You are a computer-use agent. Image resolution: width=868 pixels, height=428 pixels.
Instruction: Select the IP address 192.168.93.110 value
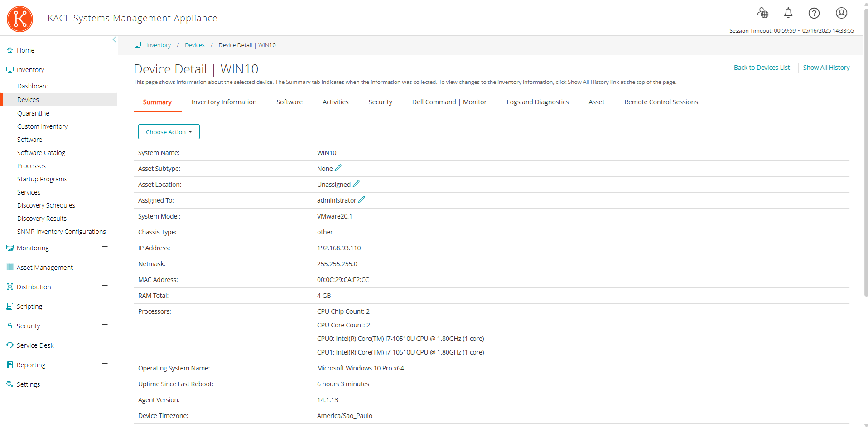coord(339,248)
